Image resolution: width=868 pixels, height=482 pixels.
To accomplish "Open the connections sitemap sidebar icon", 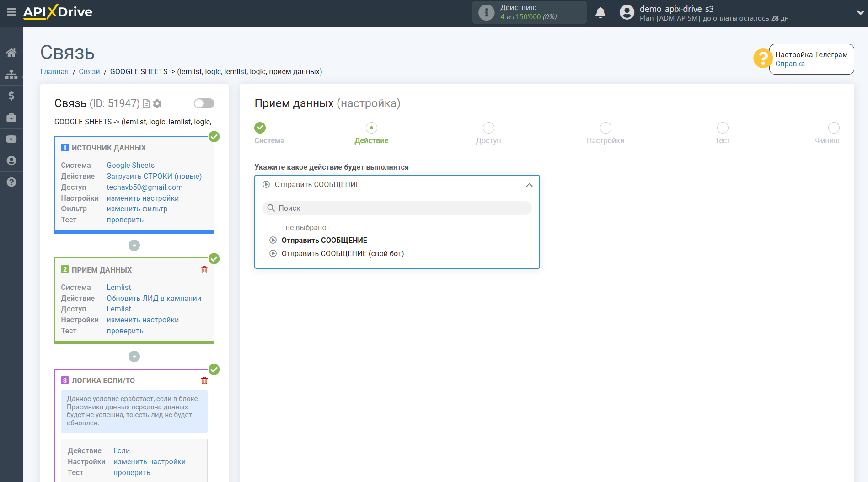I will pyautogui.click(x=11, y=74).
